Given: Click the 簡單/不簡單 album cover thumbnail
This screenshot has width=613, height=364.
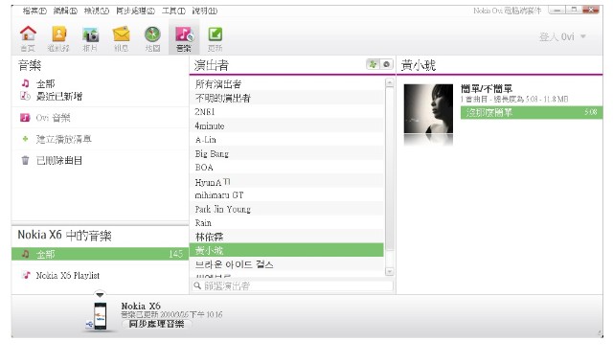Looking at the screenshot, I should point(428,108).
